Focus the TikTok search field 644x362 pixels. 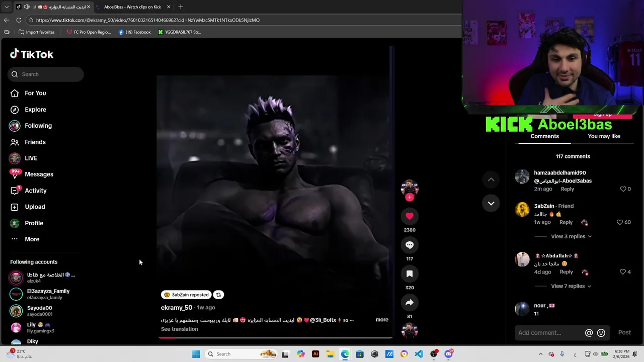pos(45,74)
